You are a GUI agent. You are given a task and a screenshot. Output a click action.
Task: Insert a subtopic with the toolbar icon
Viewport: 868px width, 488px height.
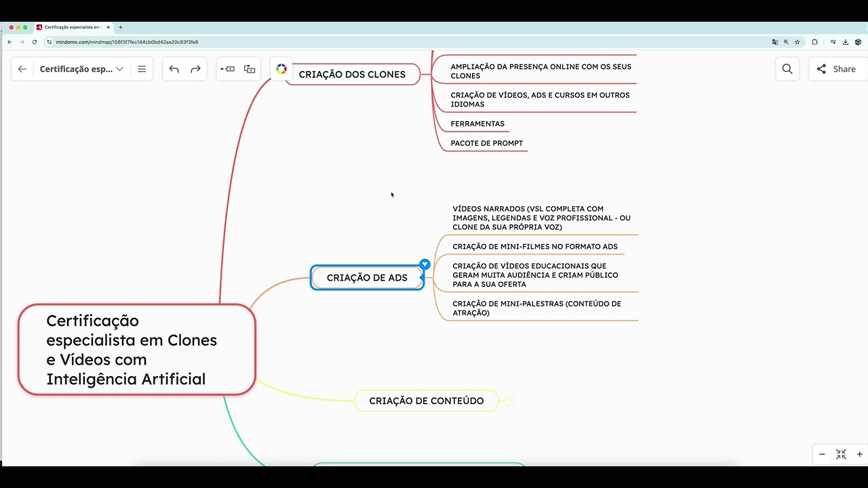click(x=250, y=69)
